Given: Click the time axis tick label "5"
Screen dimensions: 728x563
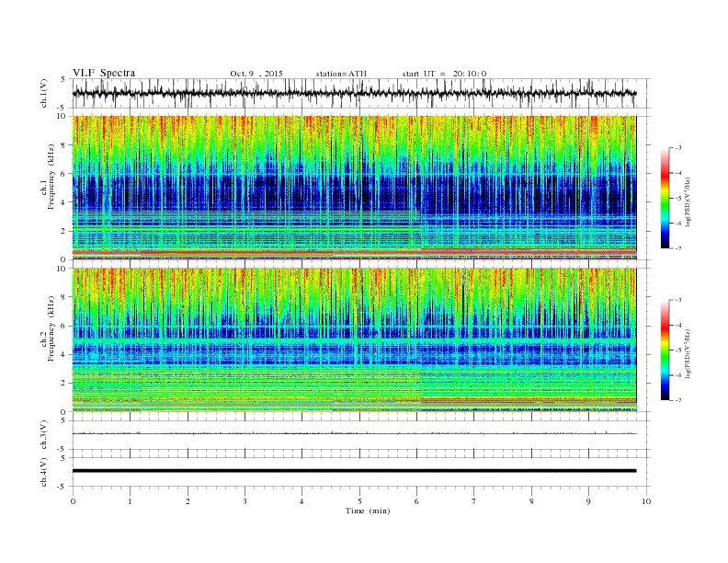Looking at the screenshot, I should click(x=359, y=501).
